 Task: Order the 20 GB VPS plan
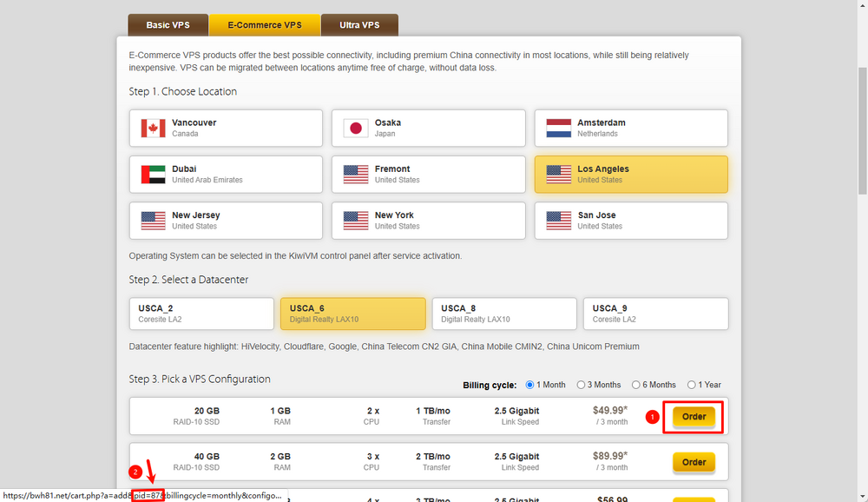click(x=694, y=417)
